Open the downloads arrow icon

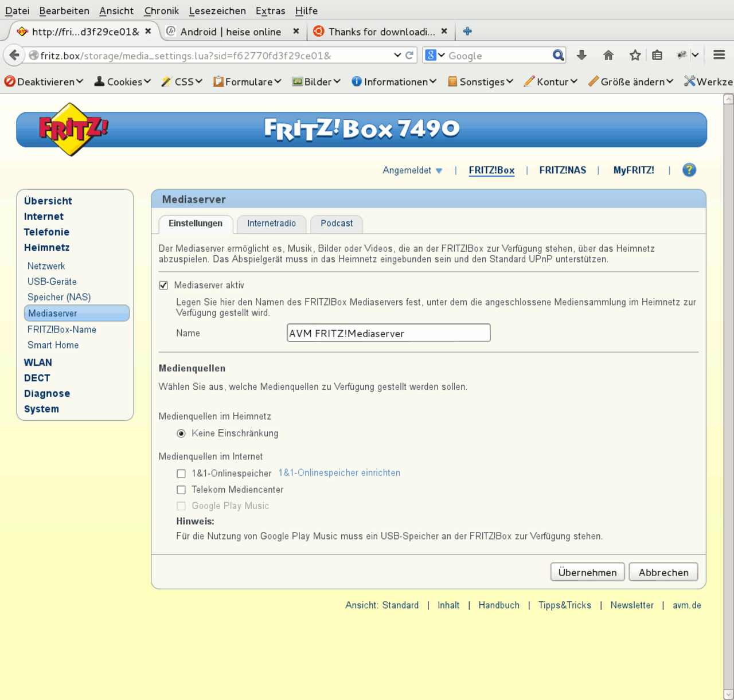click(581, 55)
